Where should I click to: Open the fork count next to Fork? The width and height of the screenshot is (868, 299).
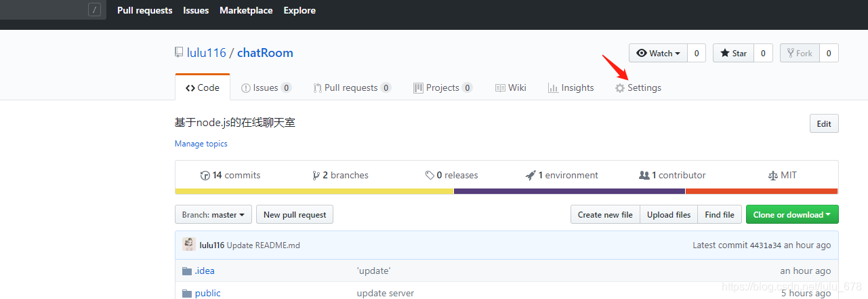829,54
